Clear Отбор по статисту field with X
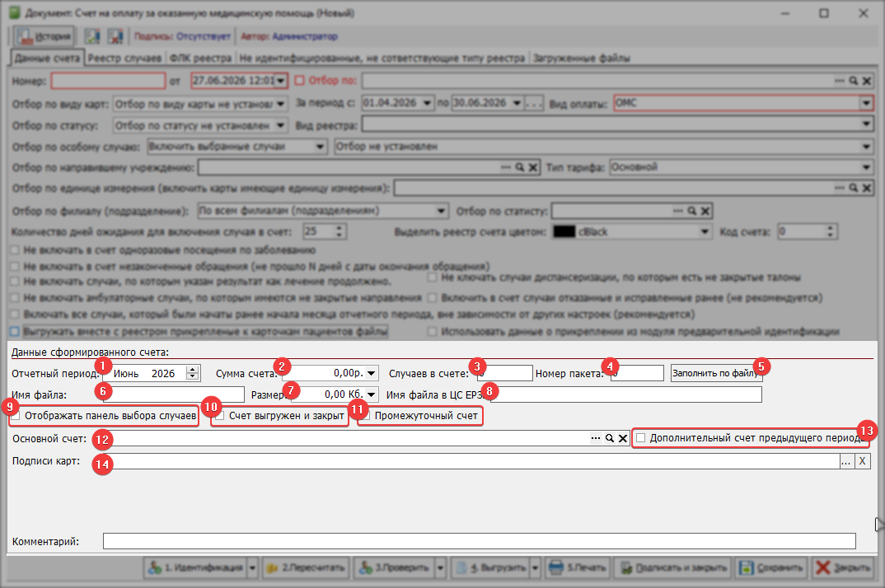 click(x=705, y=211)
